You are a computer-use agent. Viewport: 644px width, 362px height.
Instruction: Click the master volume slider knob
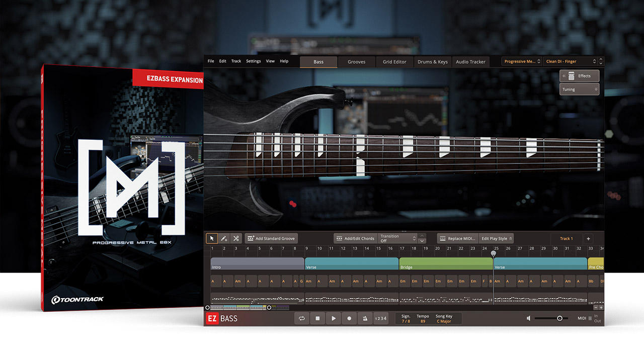(559, 318)
